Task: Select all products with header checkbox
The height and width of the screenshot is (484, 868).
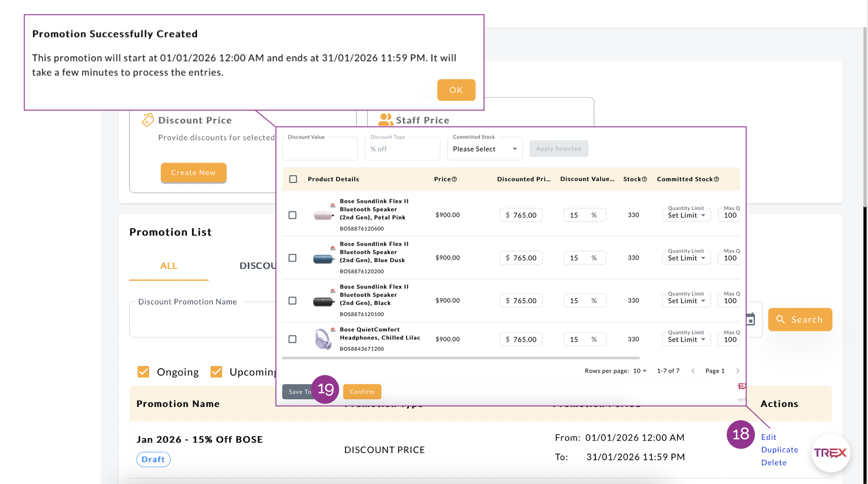Action: pos(293,179)
